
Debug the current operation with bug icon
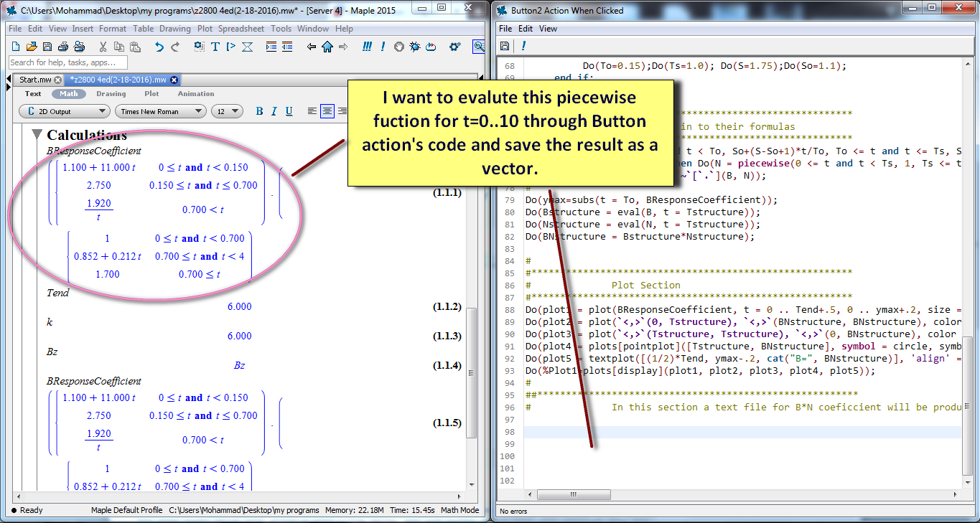click(x=415, y=47)
